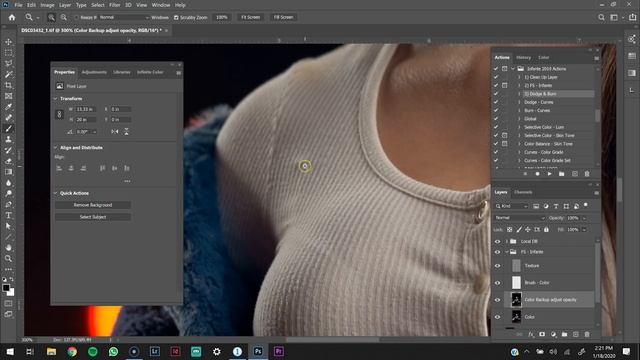Open the Image menu
640x360 pixels.
(47, 5)
